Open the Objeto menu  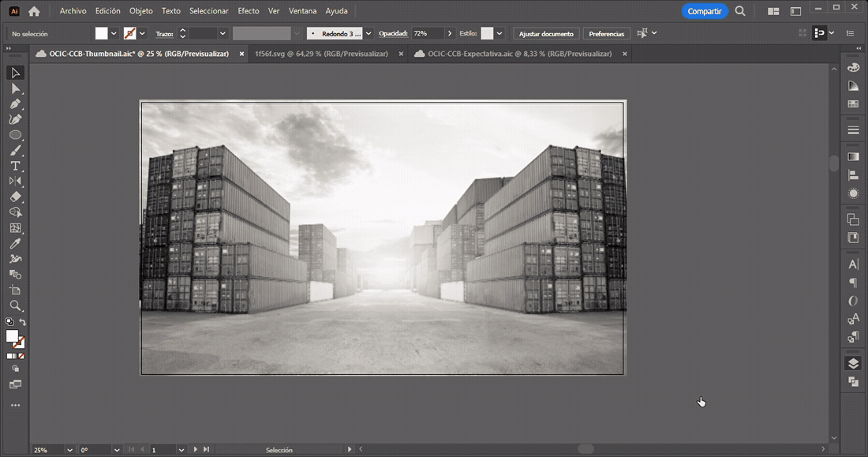(141, 11)
